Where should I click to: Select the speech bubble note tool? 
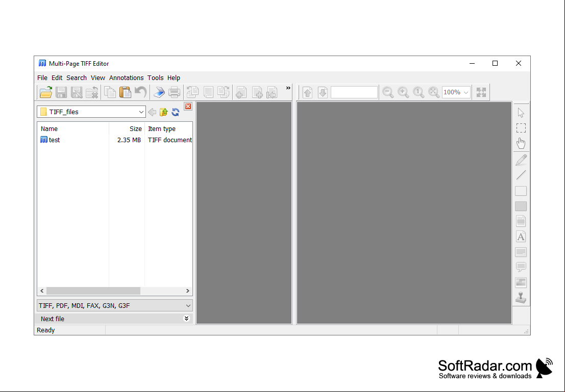(x=521, y=267)
